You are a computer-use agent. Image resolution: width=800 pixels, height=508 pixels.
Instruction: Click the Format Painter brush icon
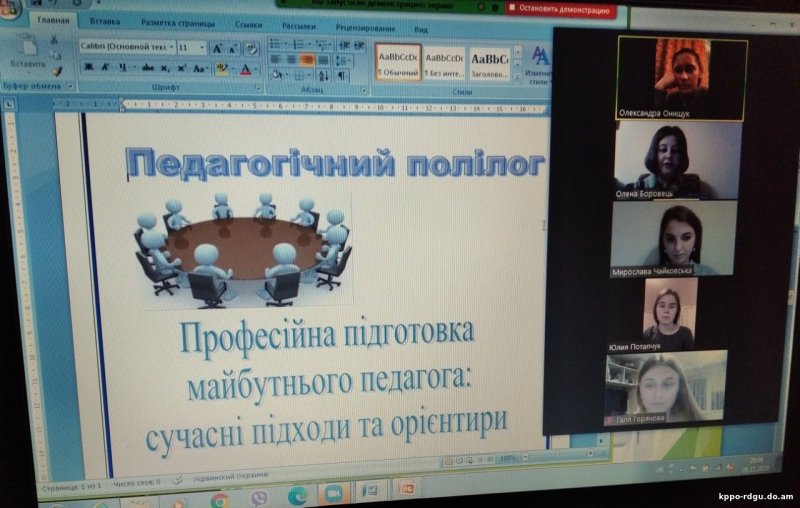(x=57, y=71)
